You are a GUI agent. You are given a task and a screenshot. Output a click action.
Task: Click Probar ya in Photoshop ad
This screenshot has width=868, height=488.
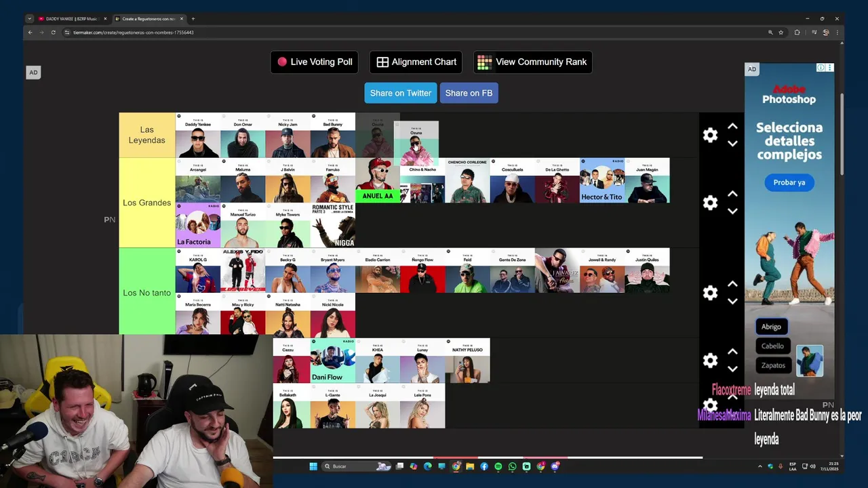pos(789,182)
